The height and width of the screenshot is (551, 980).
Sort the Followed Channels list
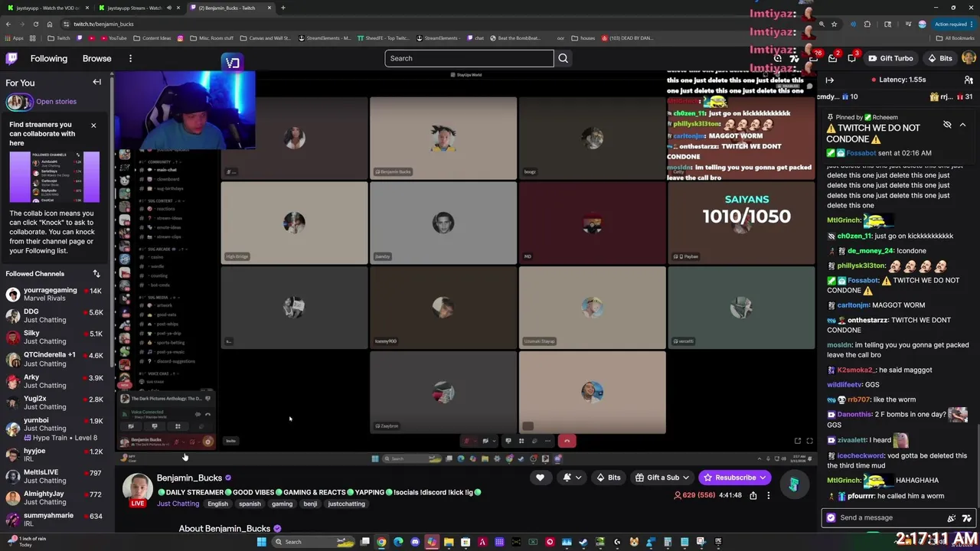click(x=96, y=273)
